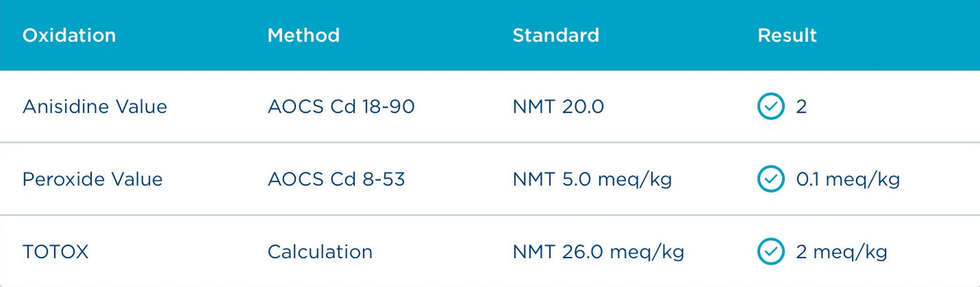The image size is (980, 287).
Task: Click the NMT 20.0 standard cell
Action: pyautogui.click(x=558, y=106)
